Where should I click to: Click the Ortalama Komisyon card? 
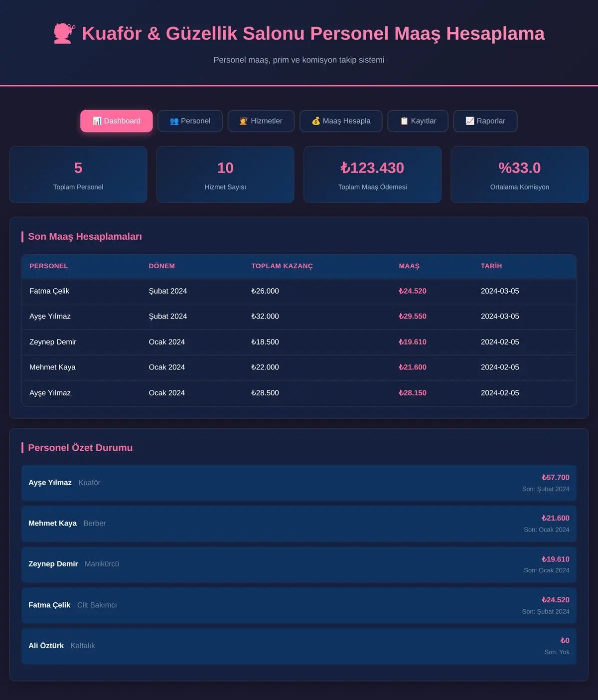pyautogui.click(x=520, y=175)
